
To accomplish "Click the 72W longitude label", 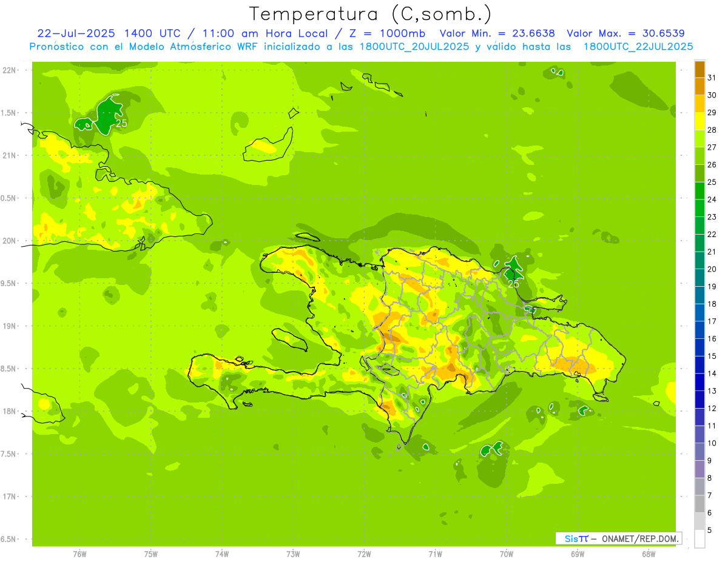I will click(365, 554).
